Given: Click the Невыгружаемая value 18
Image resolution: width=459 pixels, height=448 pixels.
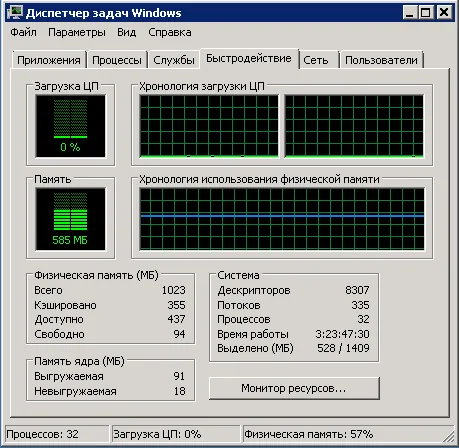Looking at the screenshot, I should (179, 391).
